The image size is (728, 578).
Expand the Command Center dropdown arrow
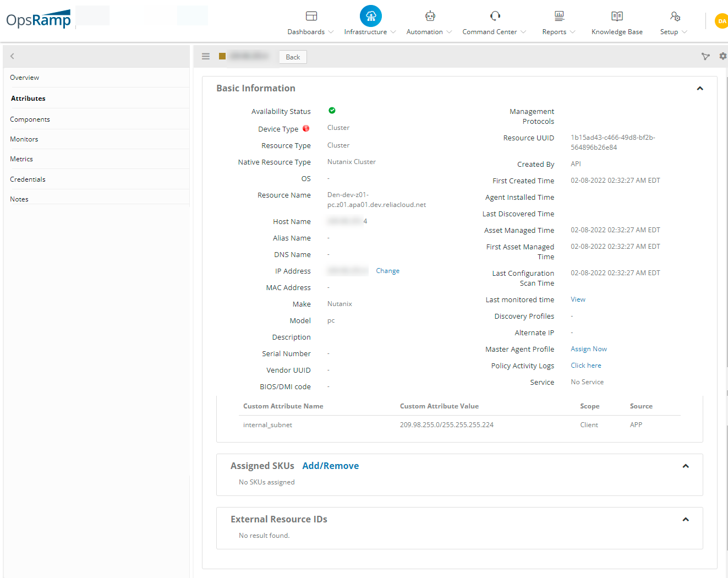523,32
